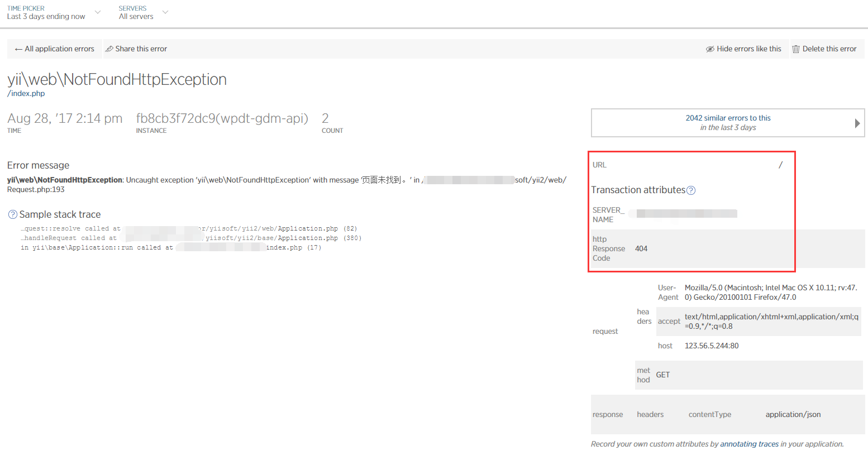Click the http Response Code value 404
Viewport: 868px width, 460px height.
coord(641,249)
